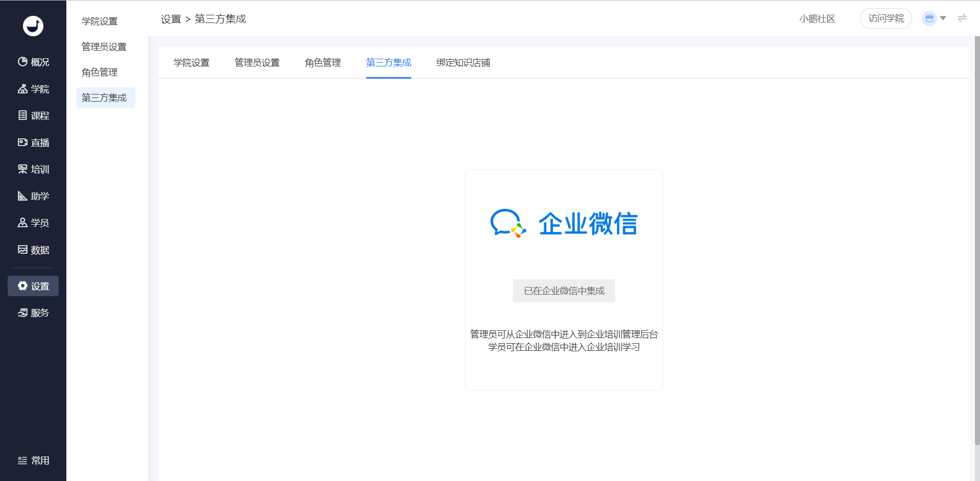Click the 第三方集成 breadcrumb text
This screenshot has width=980, height=481.
pos(220,19)
